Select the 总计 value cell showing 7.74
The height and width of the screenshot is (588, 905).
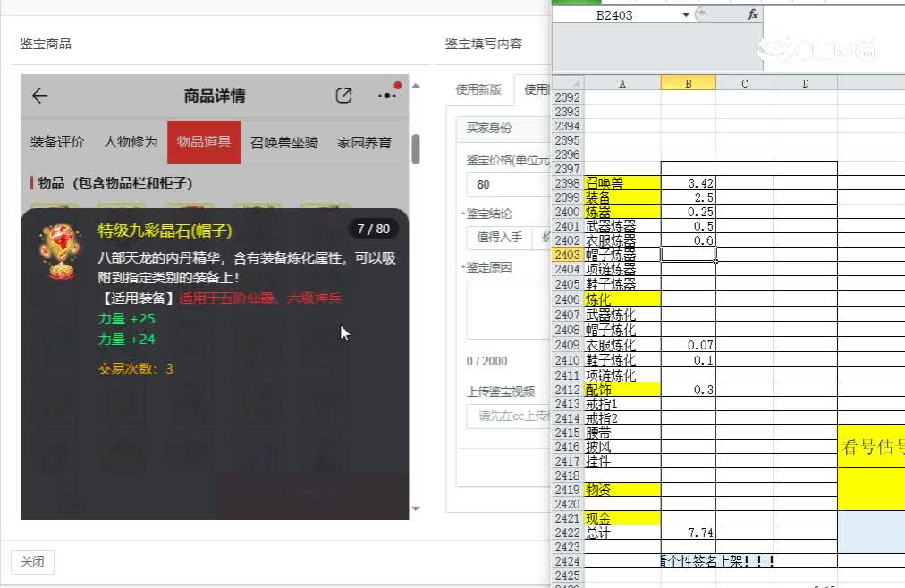[687, 530]
